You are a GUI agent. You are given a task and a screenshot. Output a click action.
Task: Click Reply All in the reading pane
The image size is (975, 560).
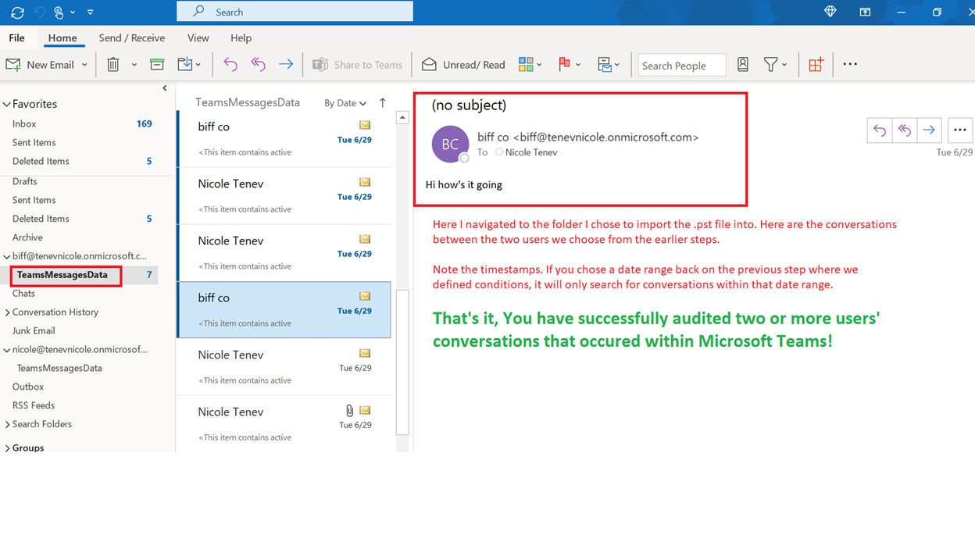click(904, 130)
